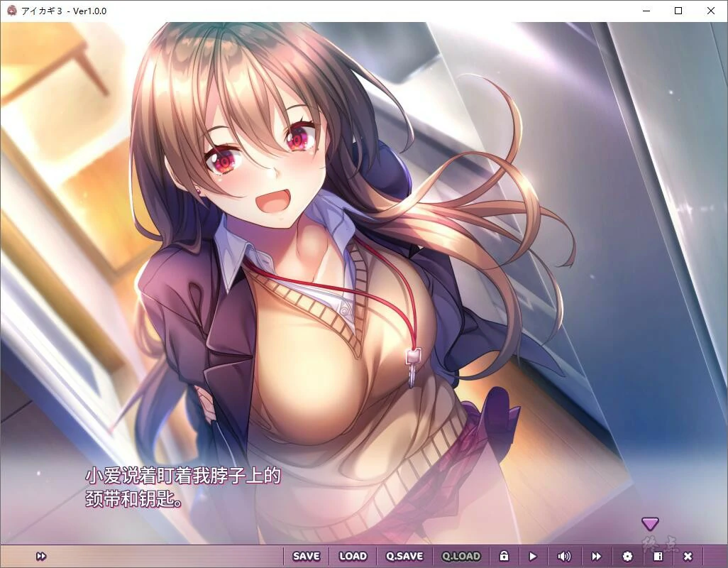Toggle the screen lock padlock

click(x=504, y=556)
